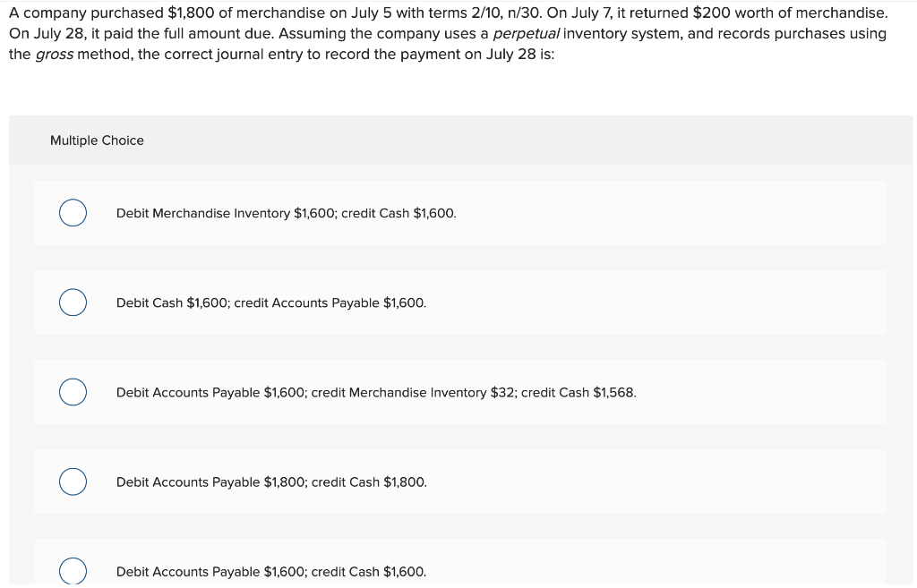Click the option Debit Accounts Payable $1,800
The image size is (917, 588).
(x=270, y=481)
